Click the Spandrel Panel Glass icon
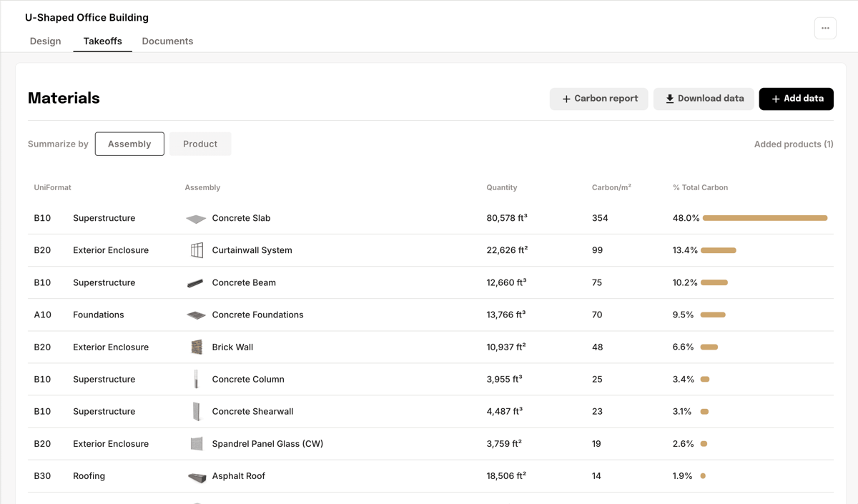The height and width of the screenshot is (504, 858). [197, 444]
